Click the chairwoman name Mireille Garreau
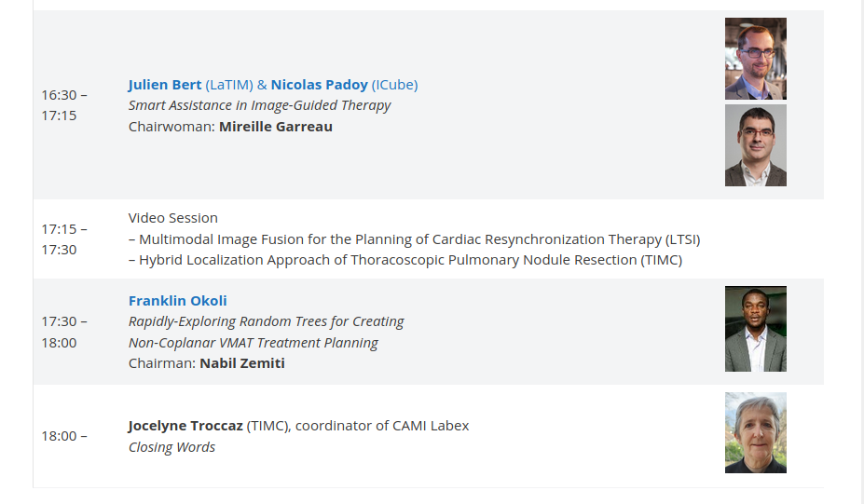Image resolution: width=864 pixels, height=504 pixels. click(276, 127)
